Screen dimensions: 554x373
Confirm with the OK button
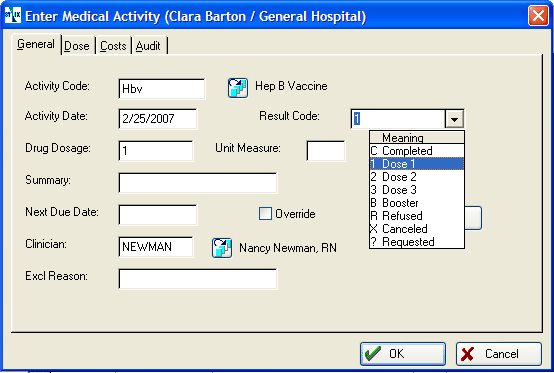[x=403, y=354]
